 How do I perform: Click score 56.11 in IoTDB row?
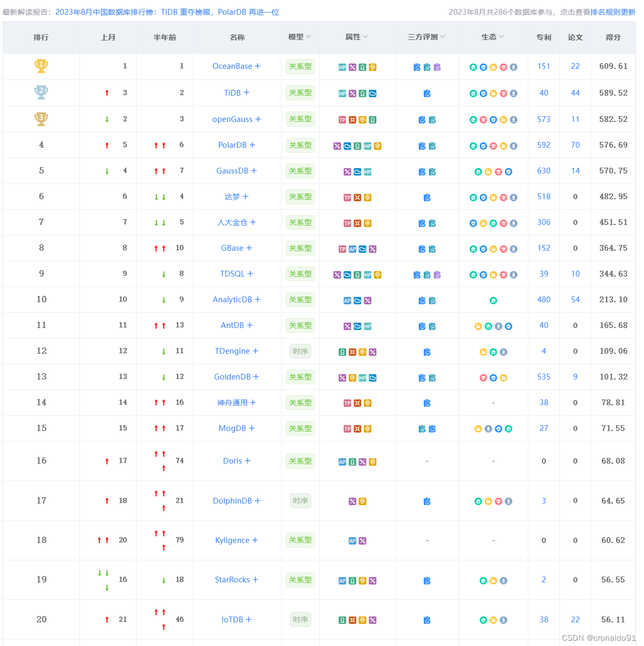coord(613,620)
